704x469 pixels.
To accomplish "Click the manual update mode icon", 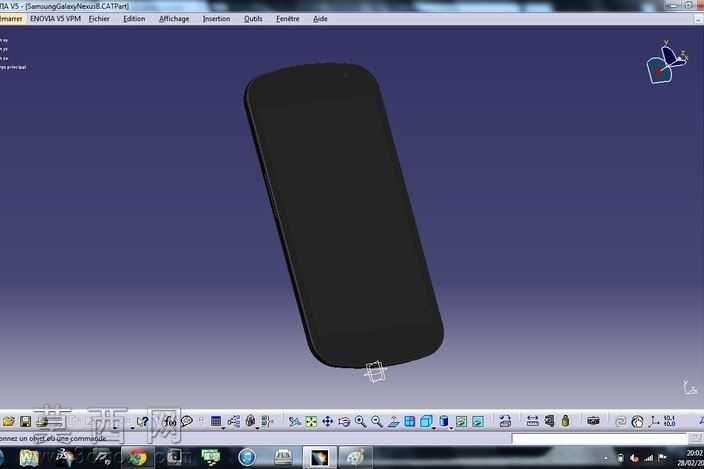I will click(x=637, y=421).
